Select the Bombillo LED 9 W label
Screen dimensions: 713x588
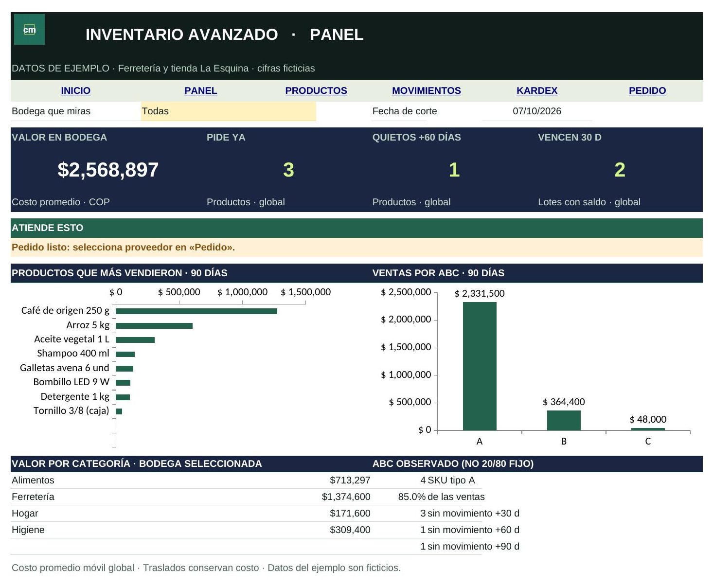pos(71,382)
